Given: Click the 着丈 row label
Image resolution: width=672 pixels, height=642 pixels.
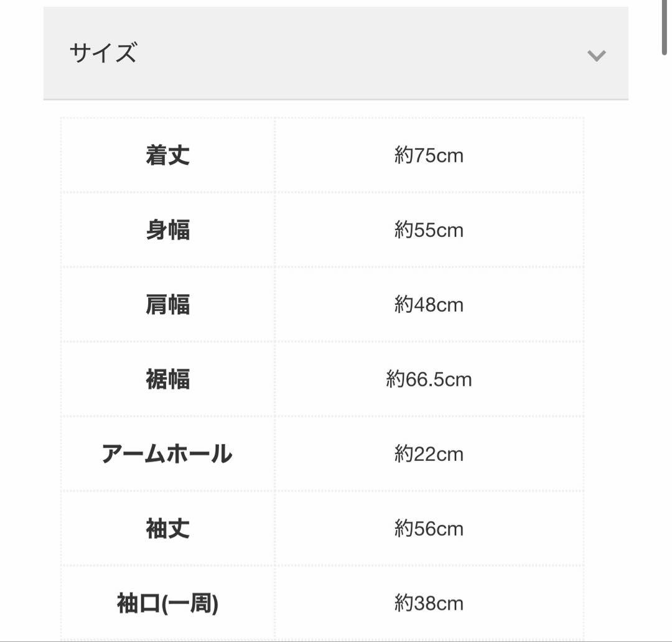Looking at the screenshot, I should [x=166, y=156].
